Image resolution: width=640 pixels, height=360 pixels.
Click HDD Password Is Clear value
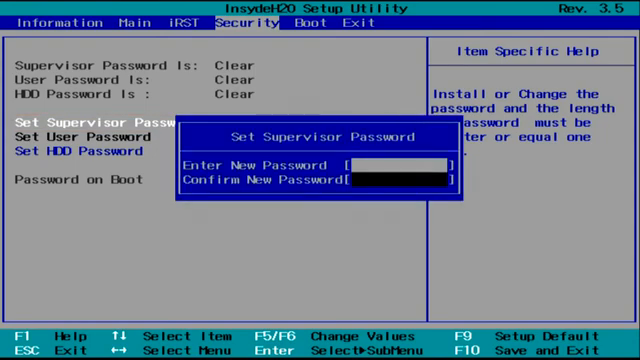(234, 94)
